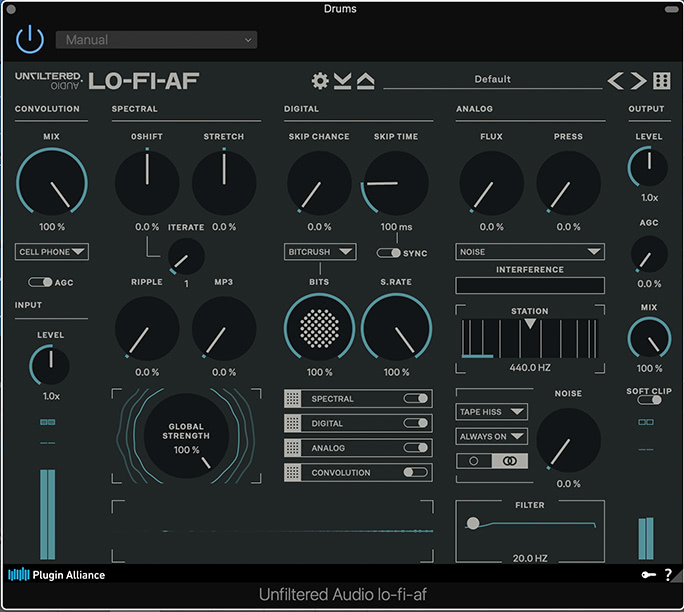Click the Output AGC knob
Viewport: 684px width, 612px height.
tap(649, 254)
